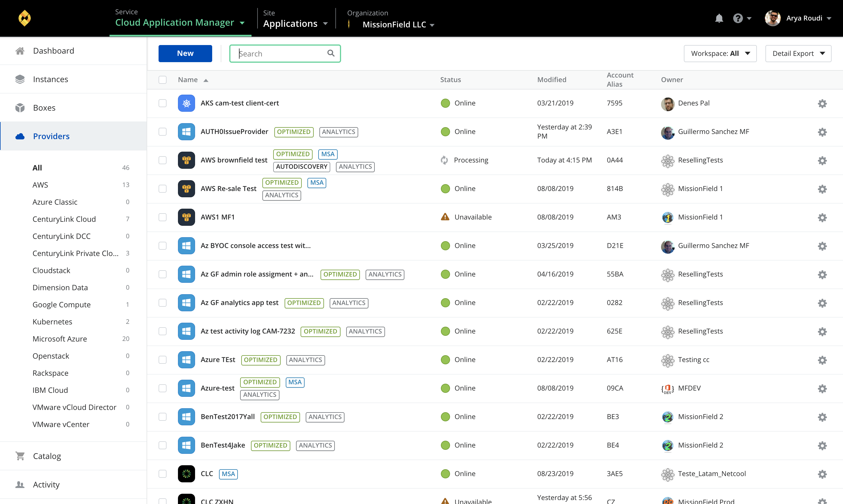The image size is (843, 504).
Task: Check the Azure-test row checkbox
Action: [x=163, y=389]
